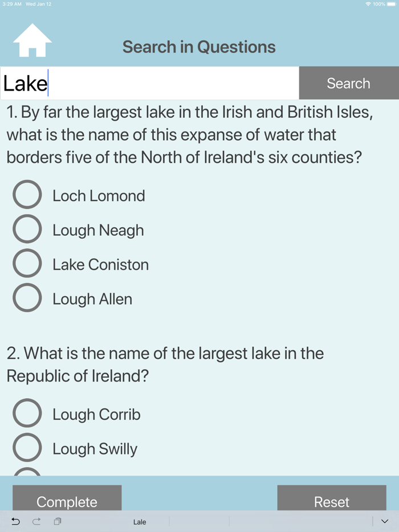
Task: Select Lough Neagh as your answer
Action: 27,229
